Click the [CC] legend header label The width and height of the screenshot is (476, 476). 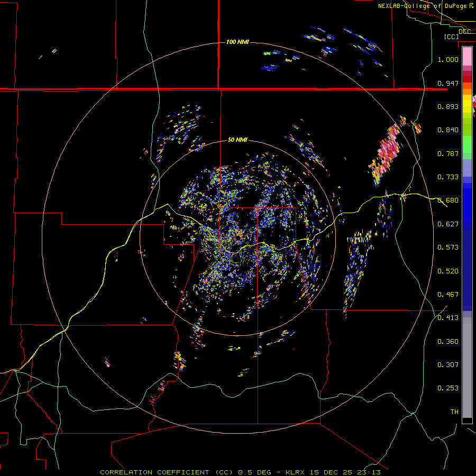[x=452, y=36]
